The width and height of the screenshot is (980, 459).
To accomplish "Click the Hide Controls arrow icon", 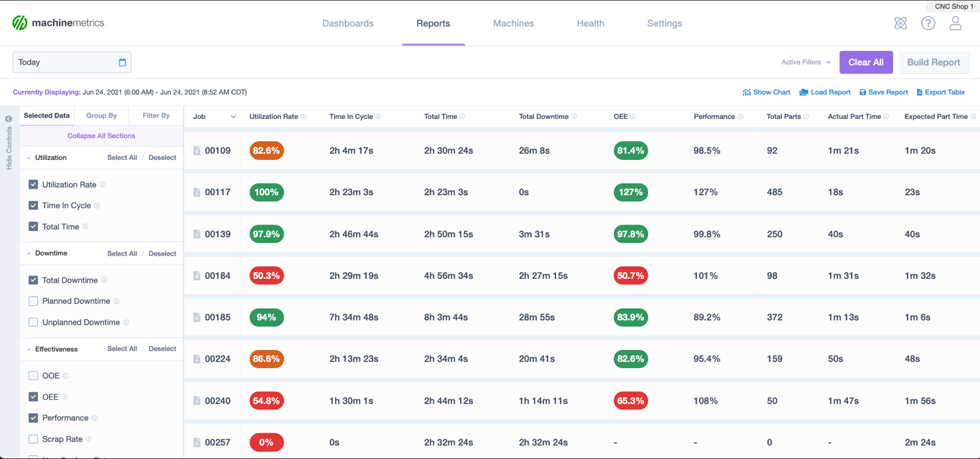I will 9,119.
